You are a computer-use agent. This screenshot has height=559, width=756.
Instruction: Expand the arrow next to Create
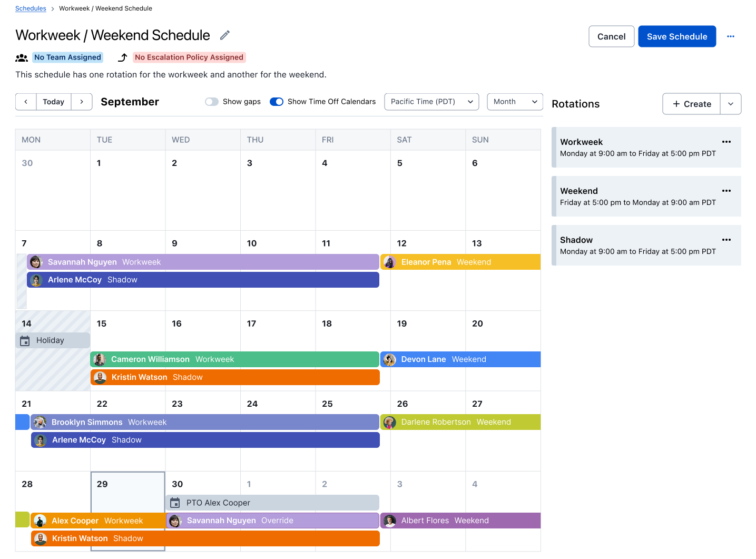click(730, 104)
